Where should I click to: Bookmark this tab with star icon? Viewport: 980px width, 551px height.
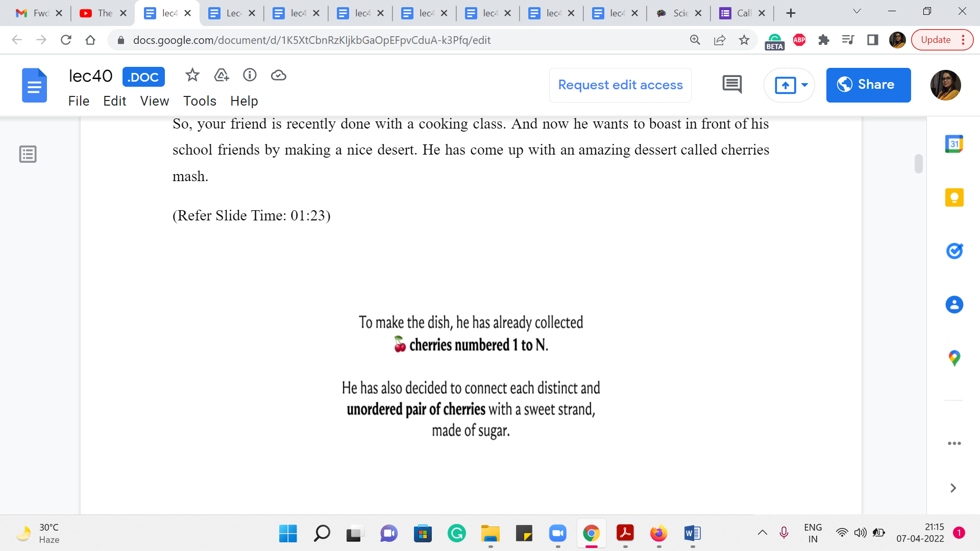click(x=744, y=40)
